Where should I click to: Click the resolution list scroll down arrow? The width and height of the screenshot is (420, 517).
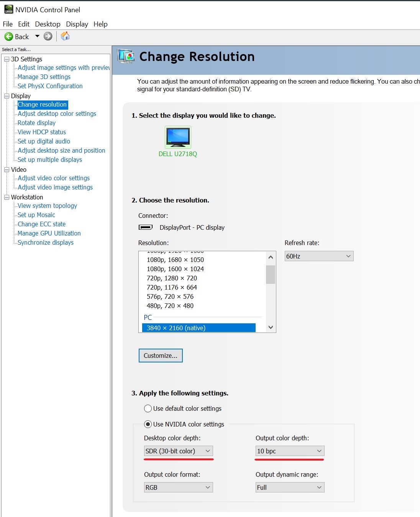coord(271,327)
